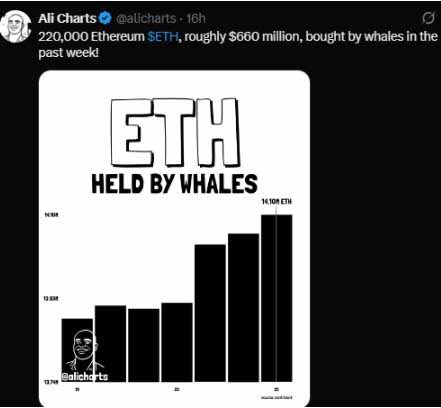Select the fourth bar in the chart

[177, 342]
